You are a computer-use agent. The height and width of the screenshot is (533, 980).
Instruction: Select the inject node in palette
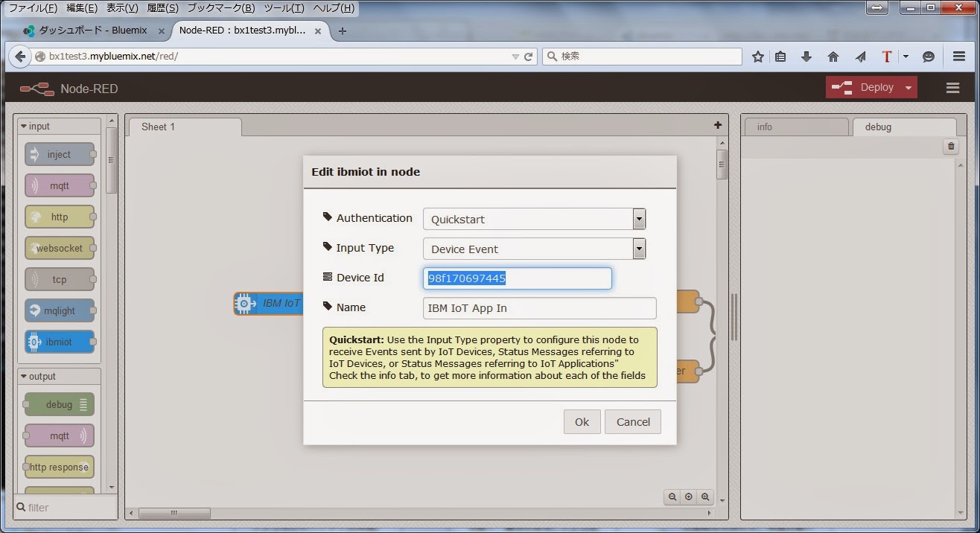pos(60,155)
